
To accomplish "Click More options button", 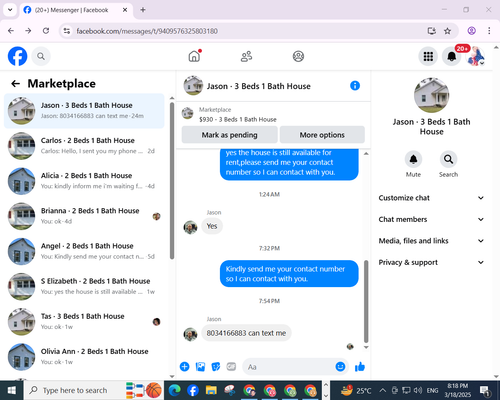I will (322, 135).
